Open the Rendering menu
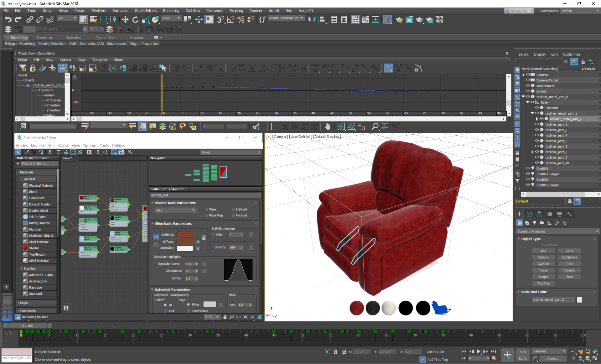 171,10
